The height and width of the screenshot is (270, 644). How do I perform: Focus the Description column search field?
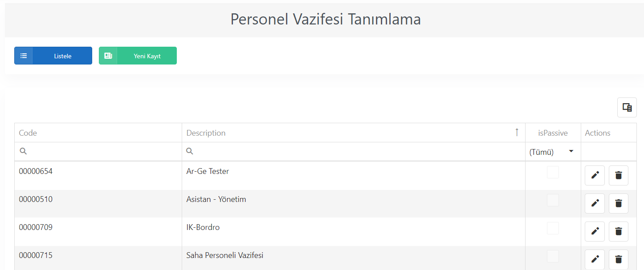coord(354,152)
